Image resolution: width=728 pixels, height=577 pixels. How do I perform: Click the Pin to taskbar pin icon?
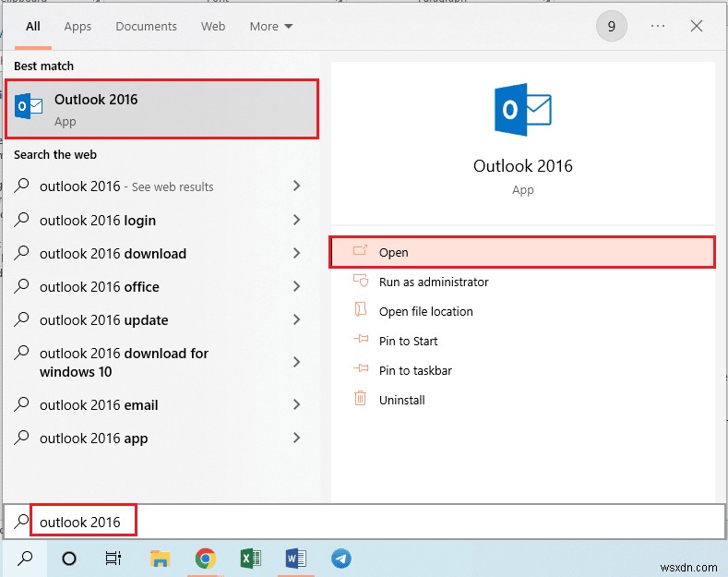coord(361,369)
